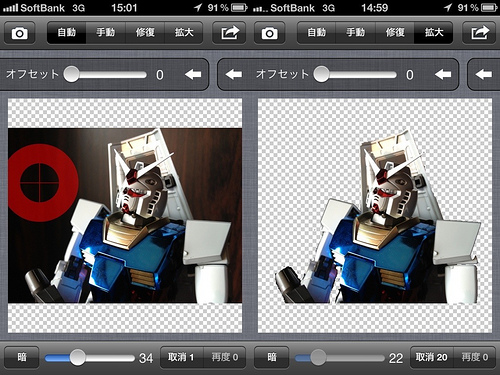Select 修復 tab in right screenshot
Screen dimensions: 500x375
coord(395,33)
